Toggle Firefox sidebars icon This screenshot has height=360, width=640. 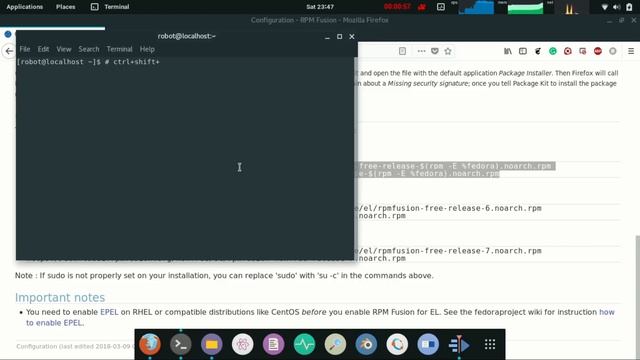click(x=523, y=51)
